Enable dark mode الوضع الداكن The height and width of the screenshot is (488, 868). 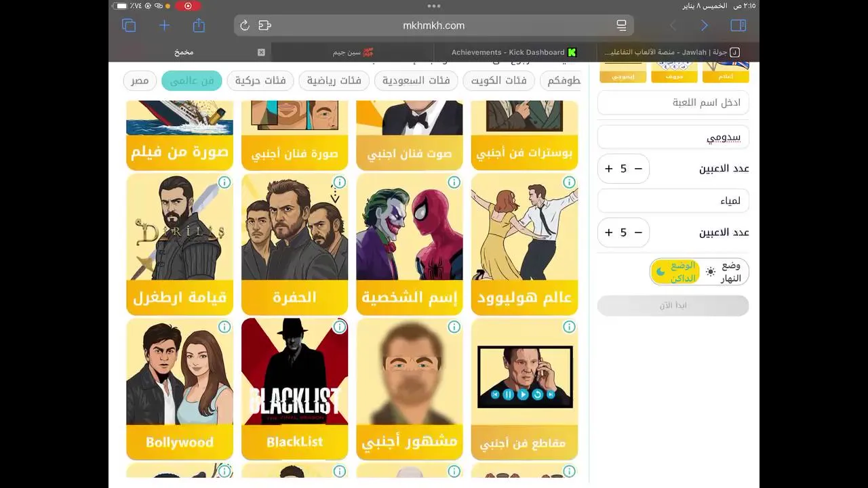pos(675,272)
